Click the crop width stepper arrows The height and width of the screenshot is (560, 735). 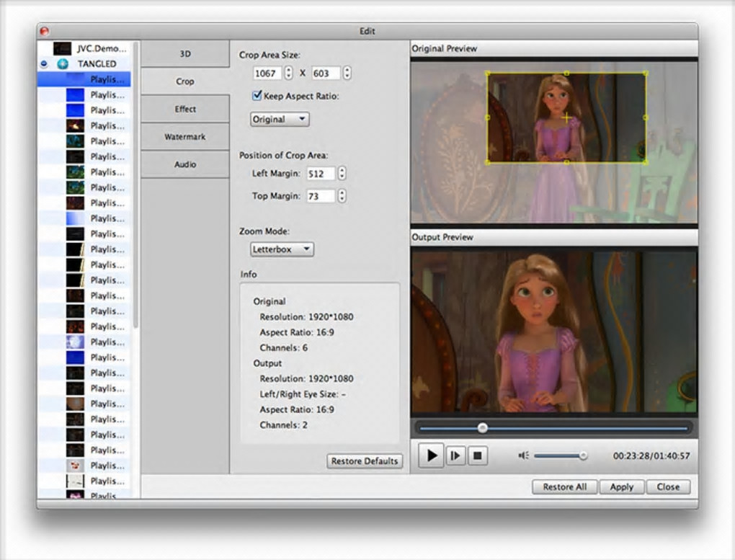coord(288,73)
